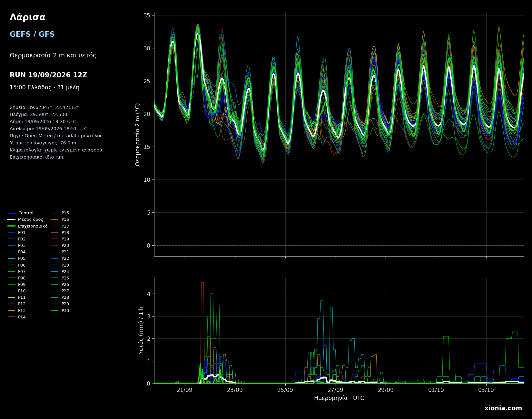Click the 25/09 date axis tick label

[x=285, y=390]
